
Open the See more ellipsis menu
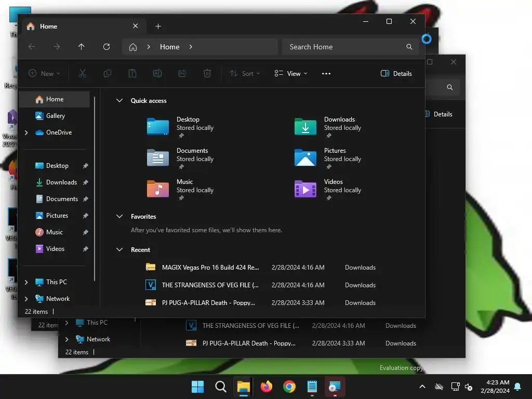326,73
